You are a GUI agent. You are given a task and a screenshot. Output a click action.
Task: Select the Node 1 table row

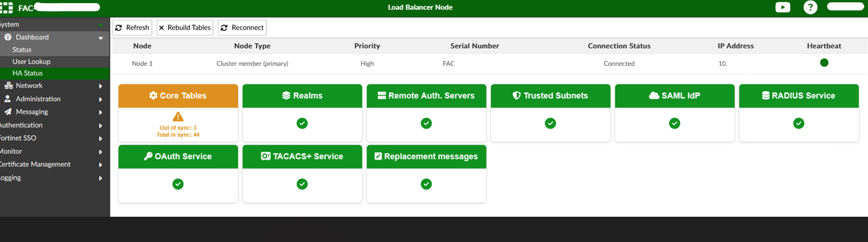tap(490, 63)
